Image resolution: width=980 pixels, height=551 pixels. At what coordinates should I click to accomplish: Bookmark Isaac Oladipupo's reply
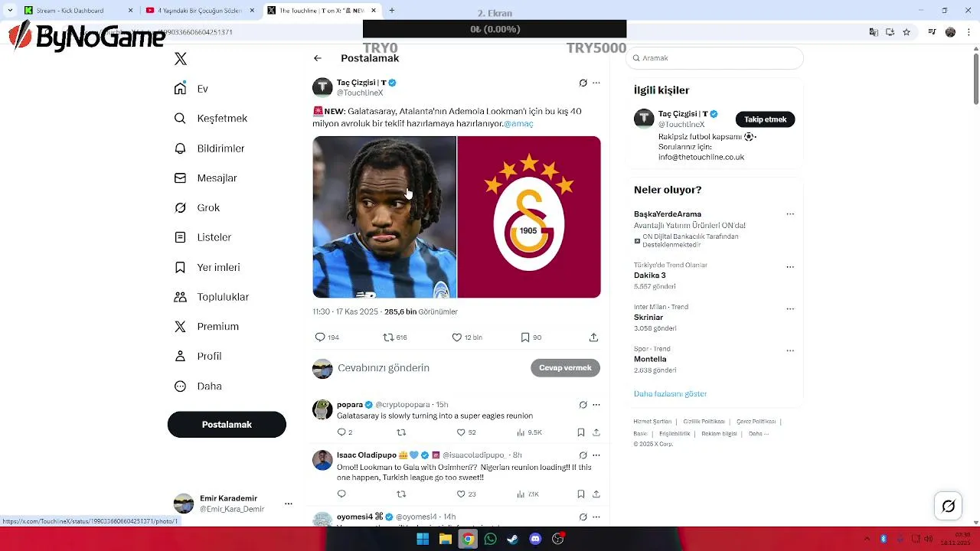coord(581,494)
